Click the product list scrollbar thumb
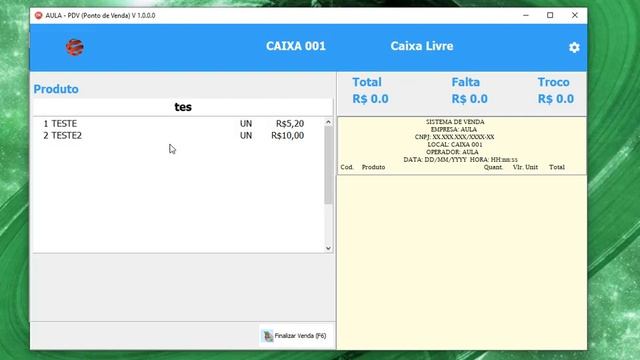The image size is (640, 360). click(328, 165)
